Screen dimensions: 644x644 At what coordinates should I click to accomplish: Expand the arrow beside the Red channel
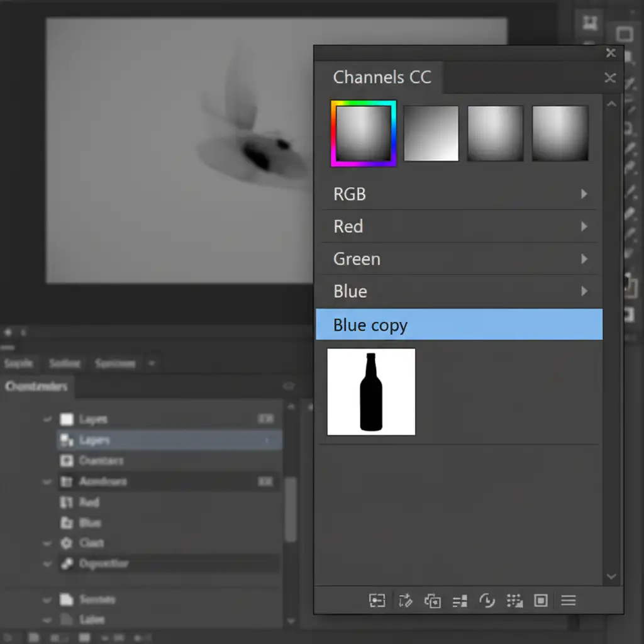[x=584, y=226]
